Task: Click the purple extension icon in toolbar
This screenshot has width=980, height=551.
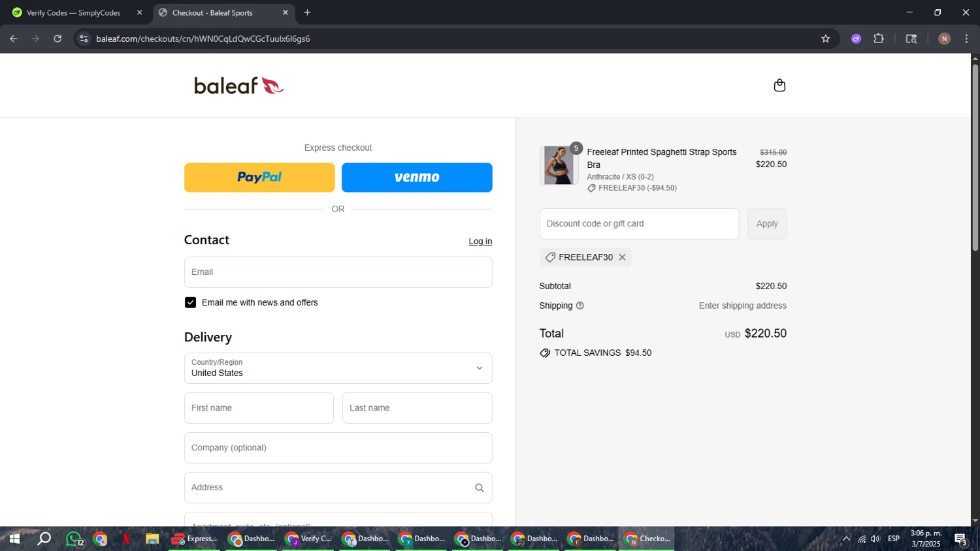Action: (856, 39)
